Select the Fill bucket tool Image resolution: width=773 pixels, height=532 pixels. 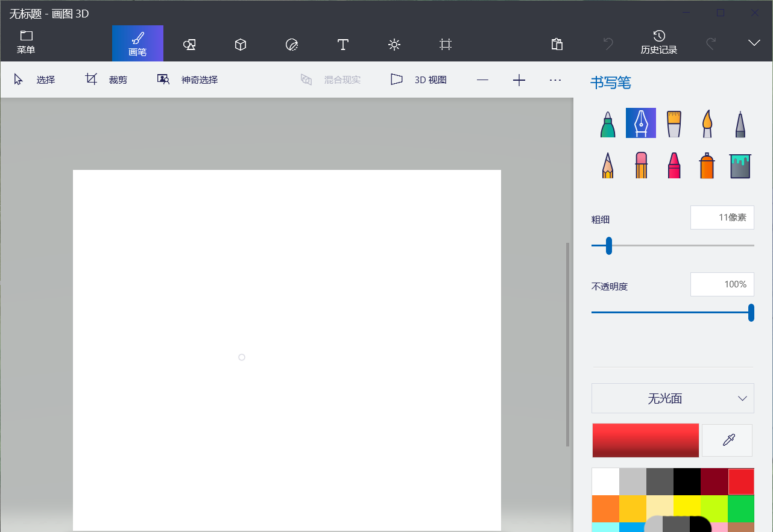(740, 166)
